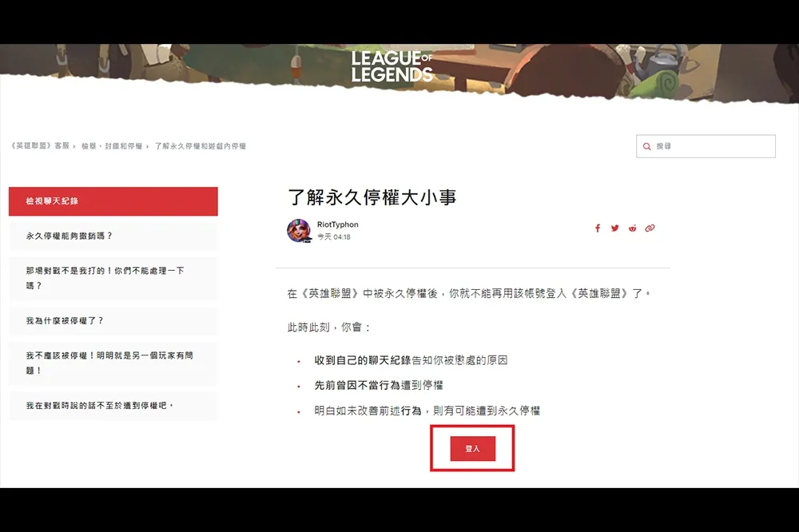Click bullet 收到自己的聊天紀錄告知你被懲處的原因
799x532 pixels.
pos(411,360)
